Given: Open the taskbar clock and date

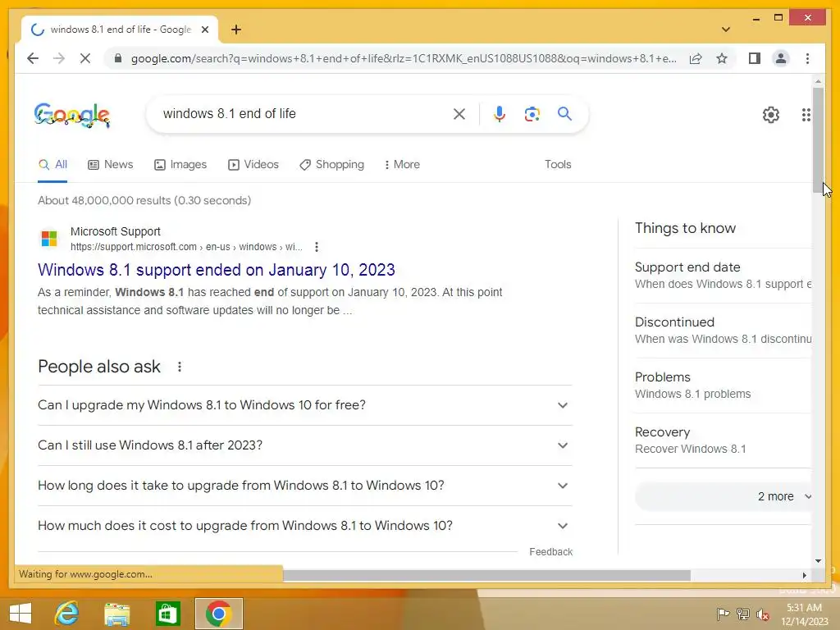Looking at the screenshot, I should pyautogui.click(x=804, y=614).
